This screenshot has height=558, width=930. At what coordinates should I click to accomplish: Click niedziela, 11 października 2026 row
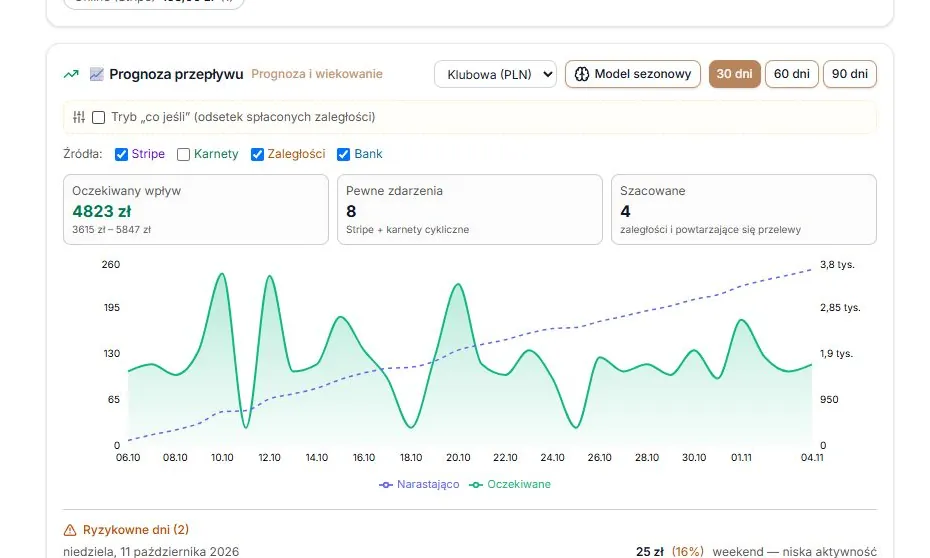[470, 551]
